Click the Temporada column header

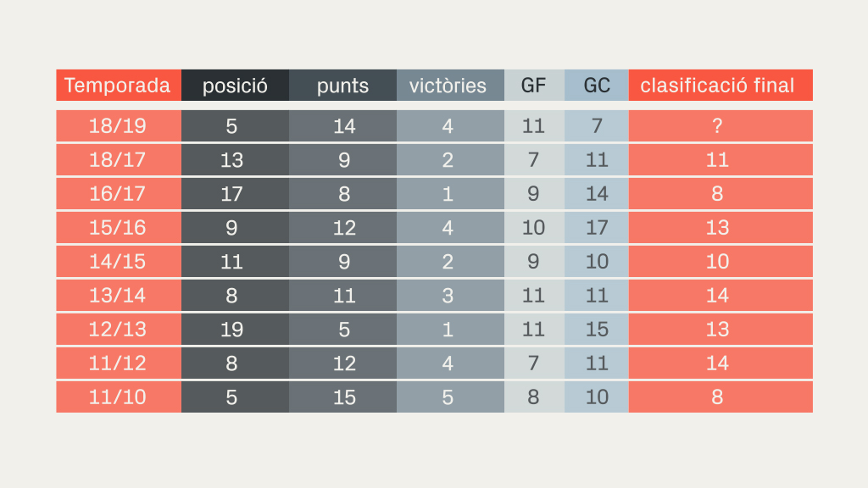[x=119, y=86]
